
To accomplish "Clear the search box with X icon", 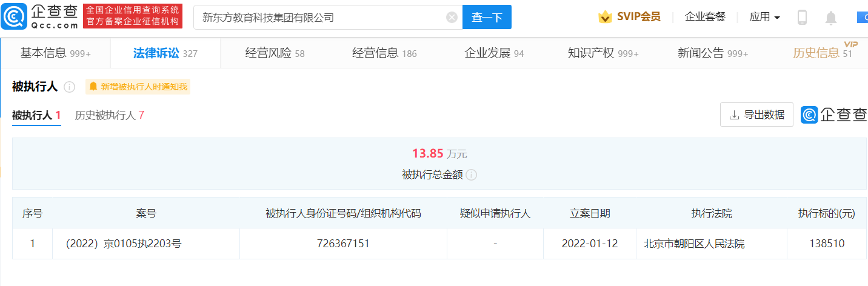I will click(452, 18).
